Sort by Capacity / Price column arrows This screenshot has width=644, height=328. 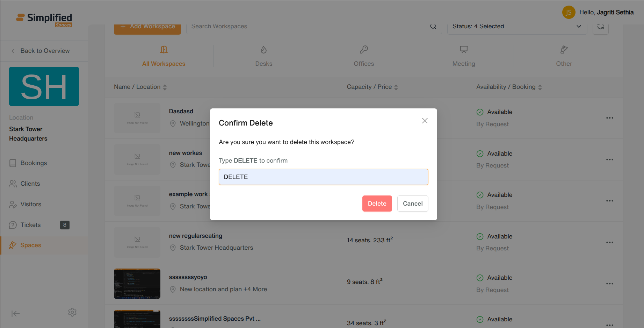coord(396,87)
